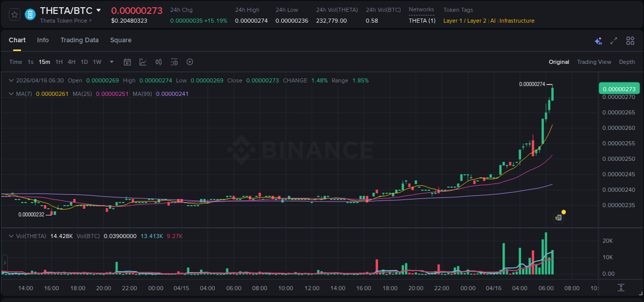Screen dimensions: 644x302
Task: Switch to the Info tab
Action: (x=43, y=40)
